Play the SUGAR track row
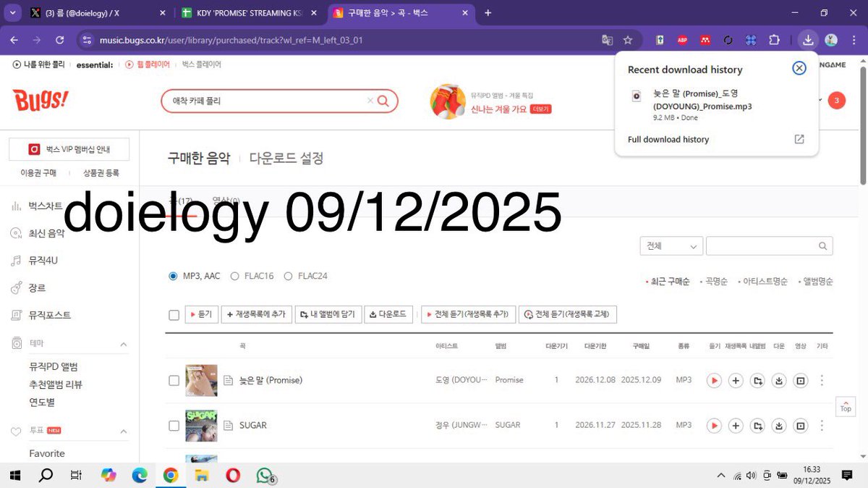The width and height of the screenshot is (868, 488). point(714,425)
